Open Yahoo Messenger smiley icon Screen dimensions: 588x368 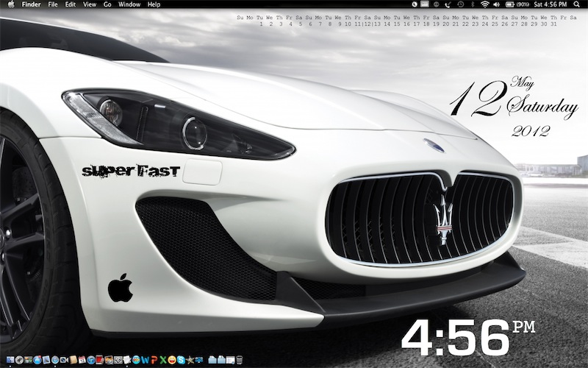[172, 360]
